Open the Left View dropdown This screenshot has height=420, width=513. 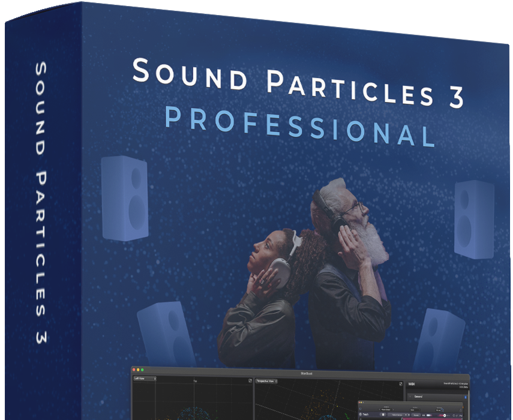click(145, 379)
